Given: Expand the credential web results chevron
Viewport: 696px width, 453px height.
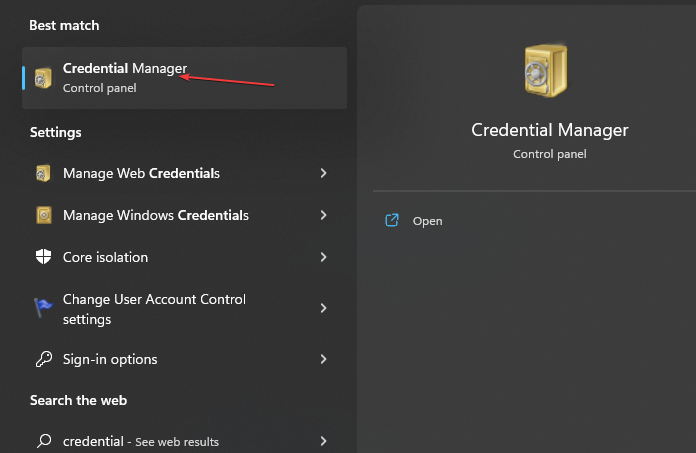Looking at the screenshot, I should pos(324,441).
